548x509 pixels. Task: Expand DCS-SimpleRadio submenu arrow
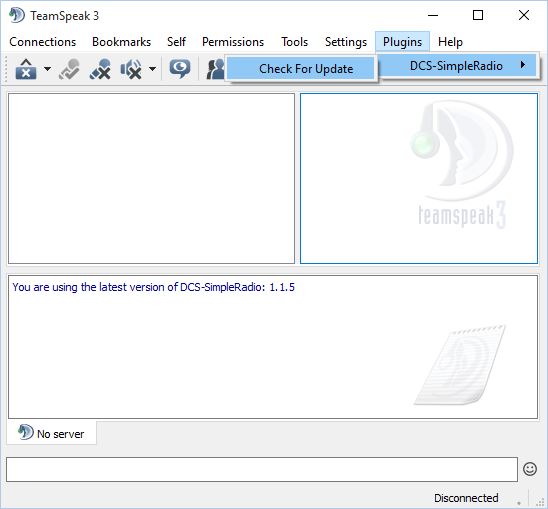(523, 65)
